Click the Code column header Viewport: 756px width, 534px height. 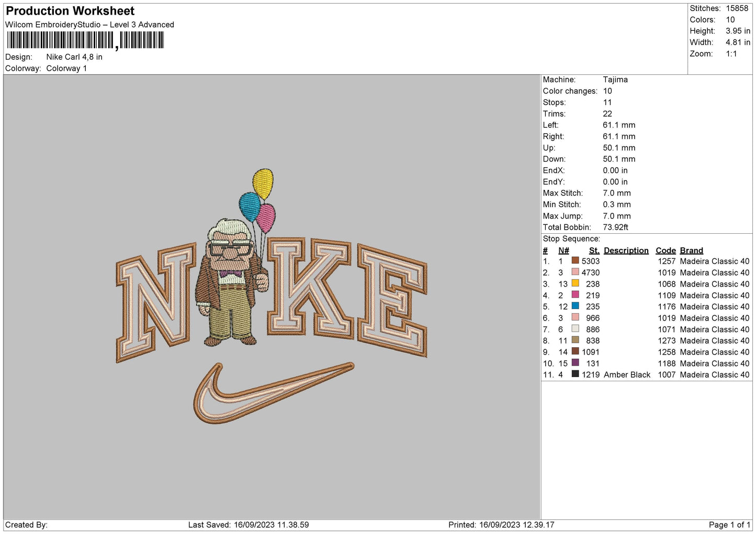pyautogui.click(x=665, y=251)
